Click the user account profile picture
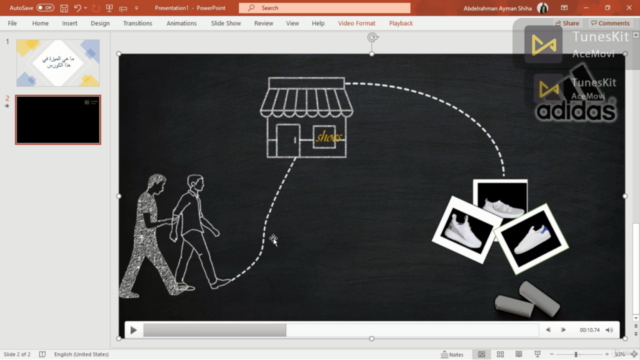The width and height of the screenshot is (640, 360). [x=542, y=8]
